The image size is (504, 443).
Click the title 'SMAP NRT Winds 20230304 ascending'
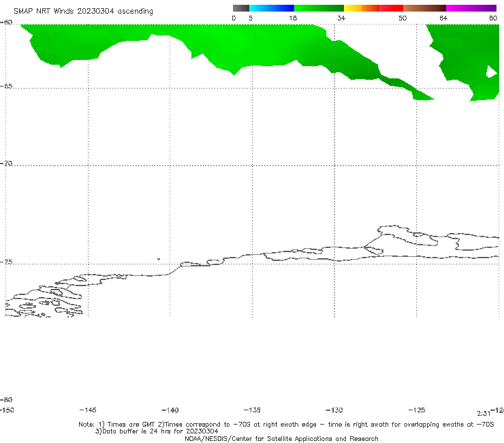tap(83, 11)
